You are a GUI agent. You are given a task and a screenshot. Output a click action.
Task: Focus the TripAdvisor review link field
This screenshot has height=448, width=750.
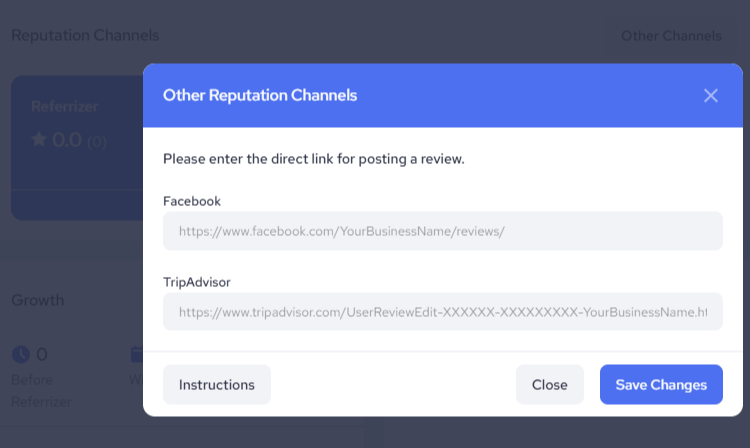[x=442, y=312]
